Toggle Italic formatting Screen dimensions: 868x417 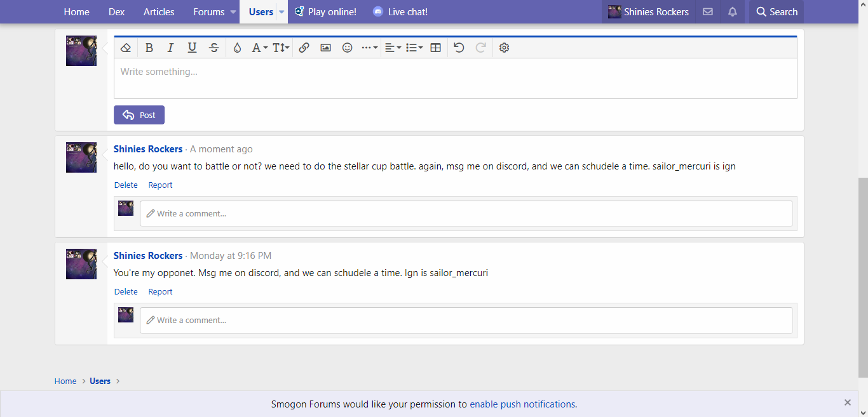tap(170, 48)
